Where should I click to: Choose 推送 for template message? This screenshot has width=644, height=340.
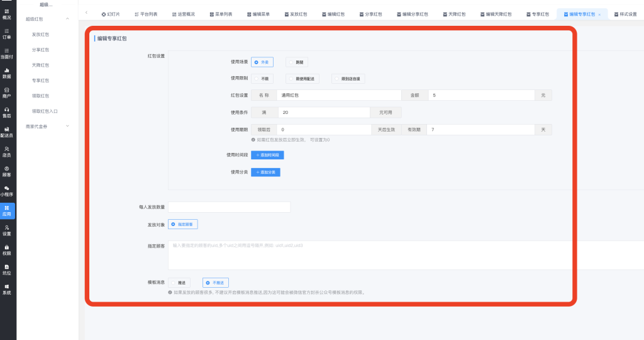pos(179,283)
